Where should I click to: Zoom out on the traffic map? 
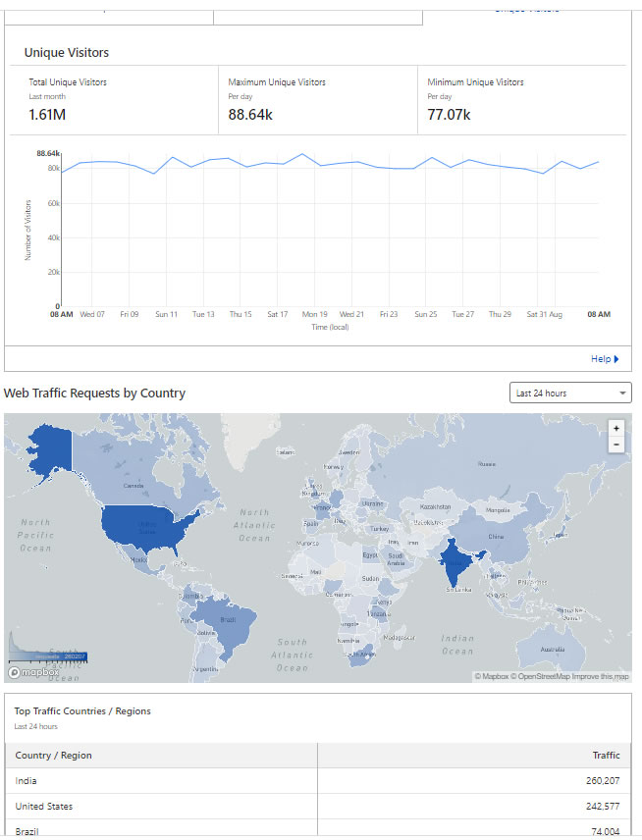click(x=615, y=445)
